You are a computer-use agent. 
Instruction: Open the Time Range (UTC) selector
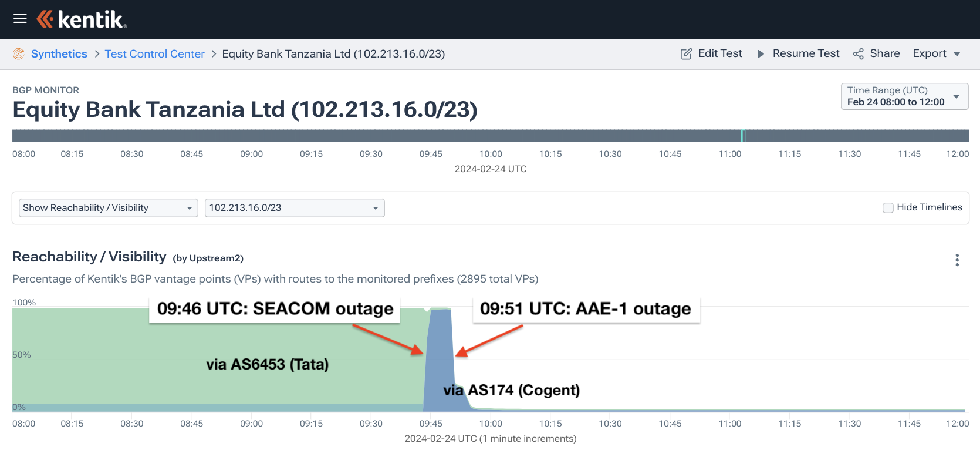[904, 96]
